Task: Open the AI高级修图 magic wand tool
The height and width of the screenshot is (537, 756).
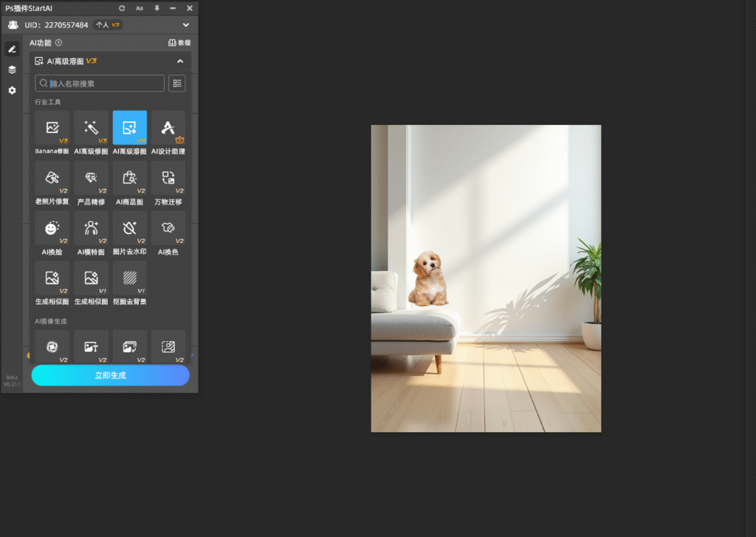Action: (91, 128)
